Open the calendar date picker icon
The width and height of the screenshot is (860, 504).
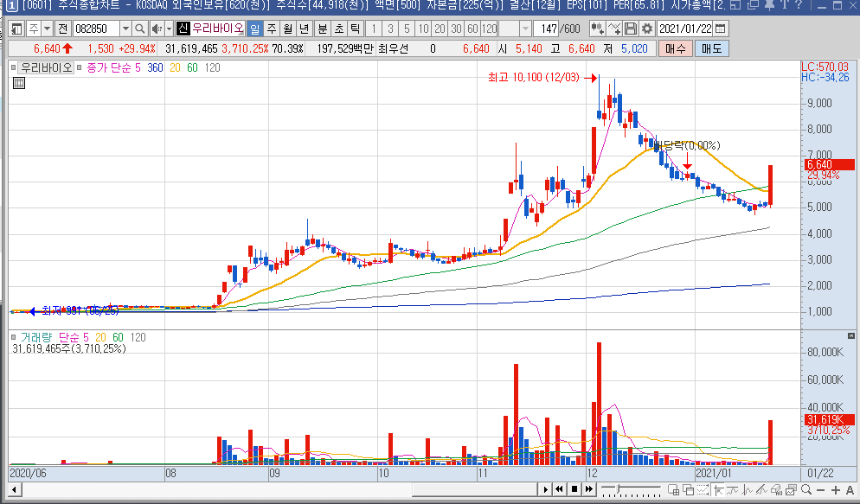point(722,29)
